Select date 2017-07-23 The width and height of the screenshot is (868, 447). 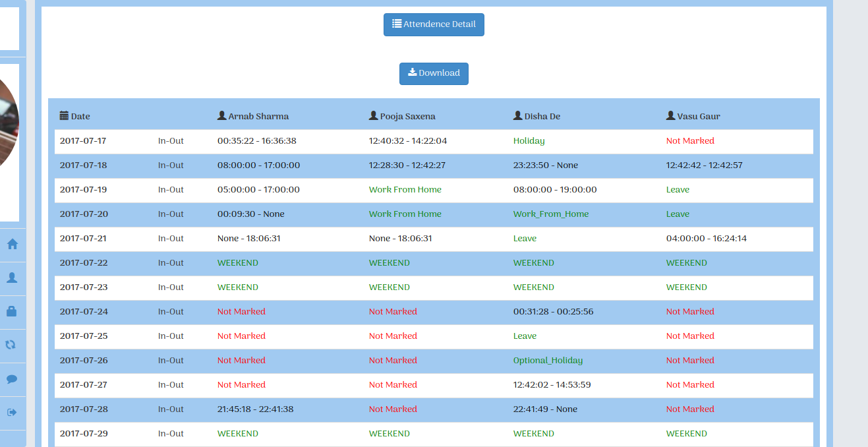click(84, 287)
